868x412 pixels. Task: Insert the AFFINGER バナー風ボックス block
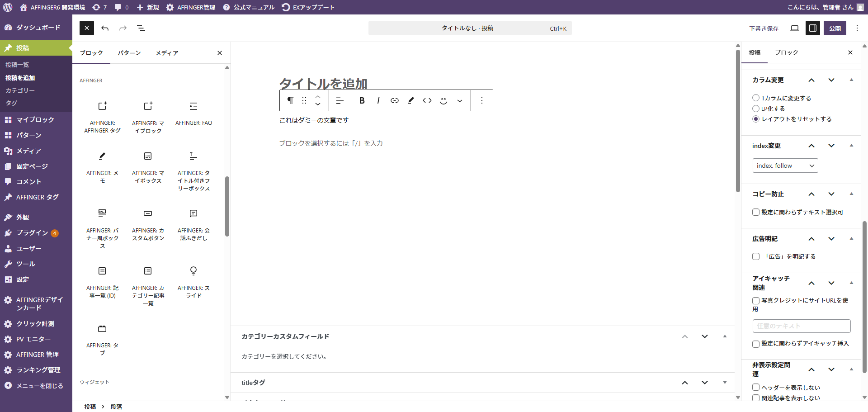[103, 228]
